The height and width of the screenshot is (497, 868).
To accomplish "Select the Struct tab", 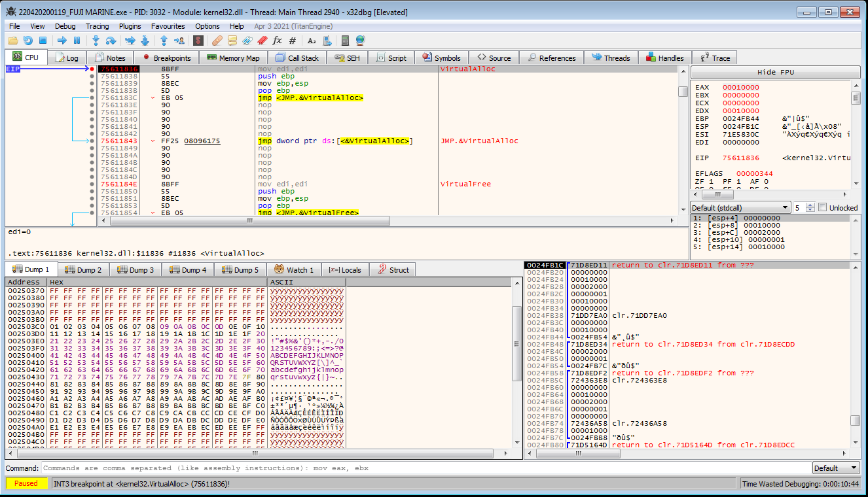I will click(393, 269).
